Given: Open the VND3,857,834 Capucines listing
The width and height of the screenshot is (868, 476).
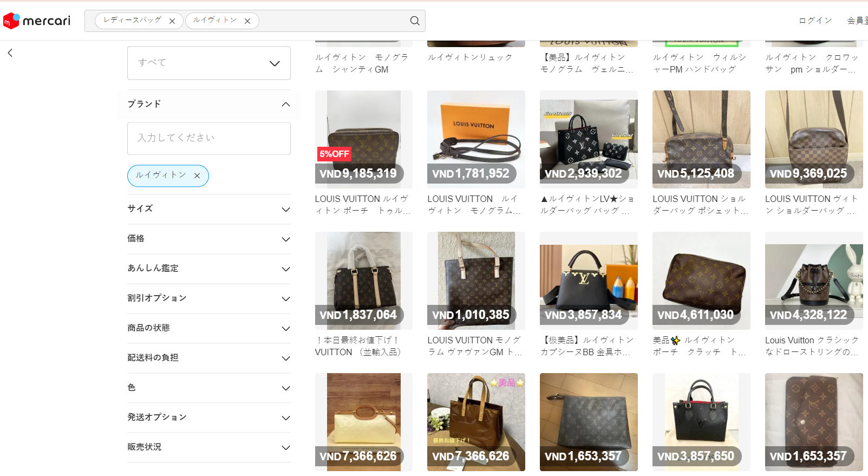Looking at the screenshot, I should (589, 281).
